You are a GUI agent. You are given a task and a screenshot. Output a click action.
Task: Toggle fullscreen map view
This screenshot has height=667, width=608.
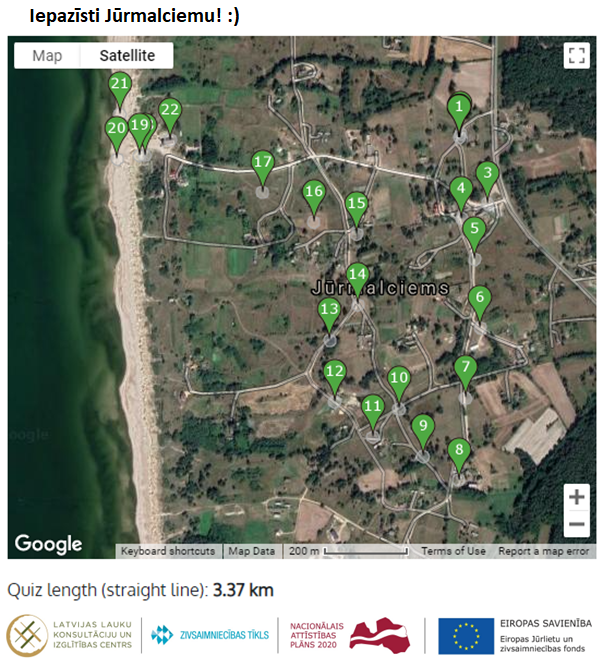[x=575, y=56]
